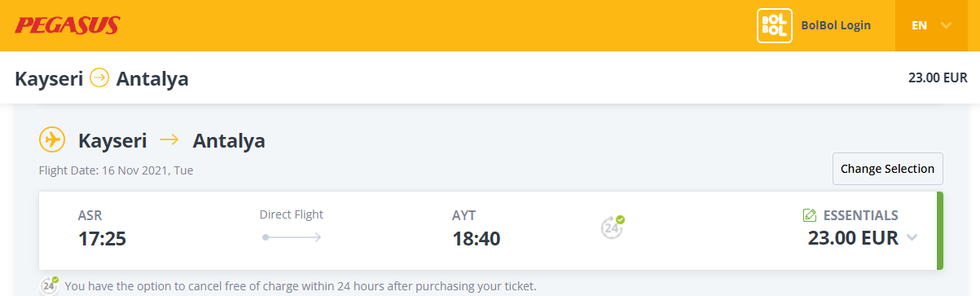Click the 24-hour icon in the cancellation notice
980x296 pixels.
tap(51, 285)
